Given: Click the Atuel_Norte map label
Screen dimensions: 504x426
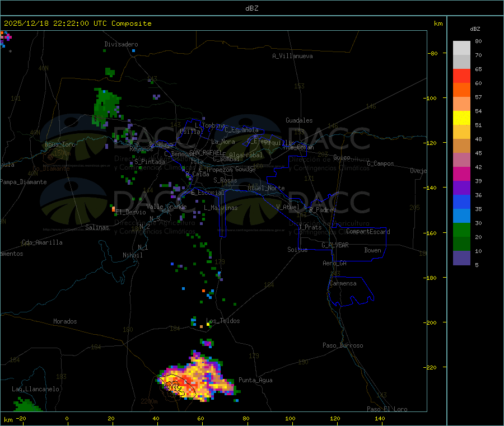Looking at the screenshot, I should tap(266, 188).
